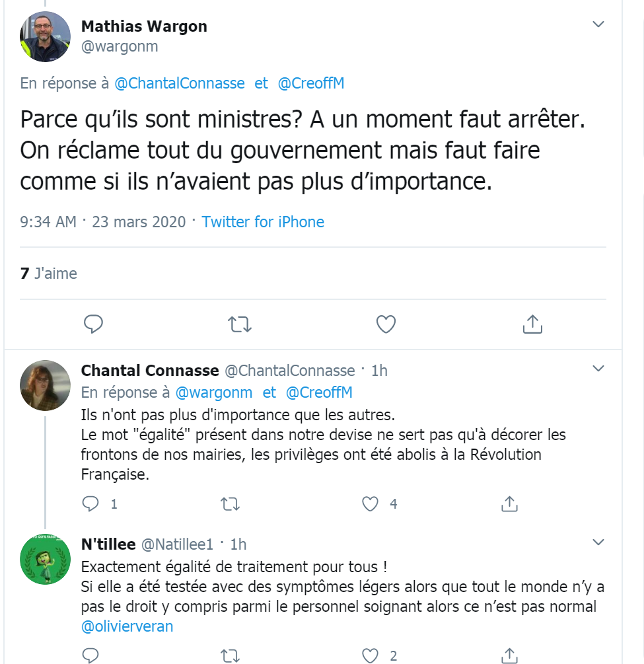This screenshot has height=664, width=644.
Task: Share Mathias Wargon's main tweet
Action: pyautogui.click(x=532, y=324)
